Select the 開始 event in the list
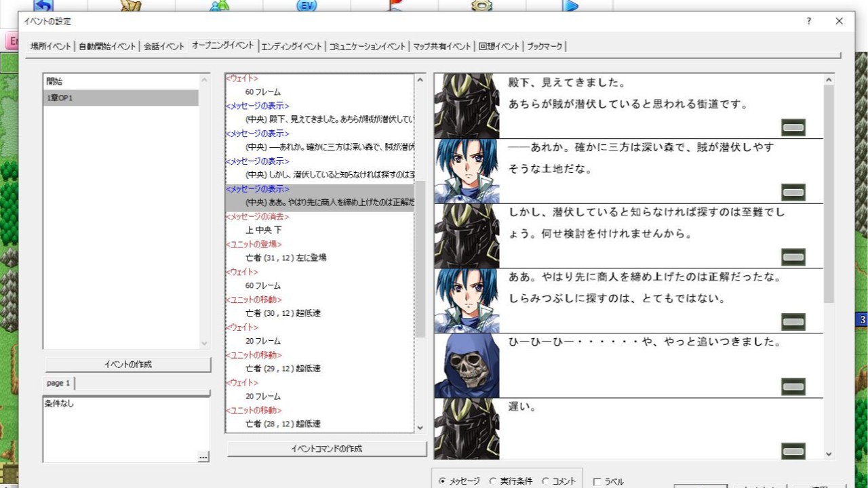 coord(121,82)
